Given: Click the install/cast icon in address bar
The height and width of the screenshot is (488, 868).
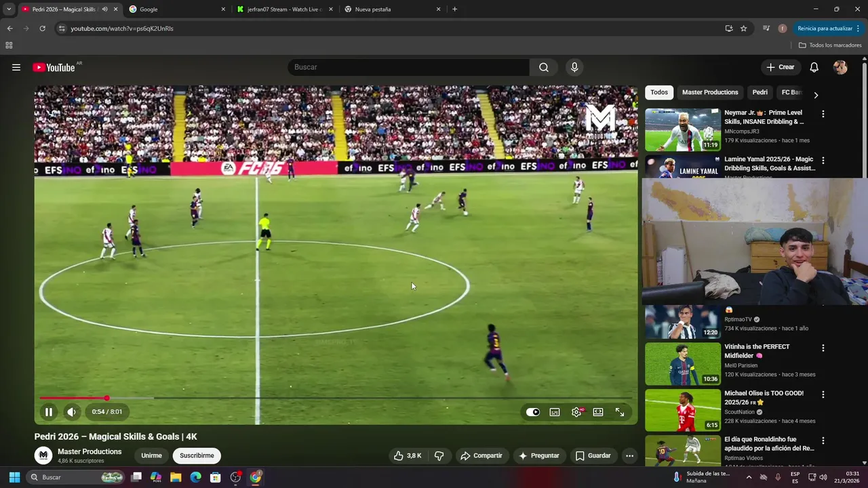Looking at the screenshot, I should (x=729, y=28).
